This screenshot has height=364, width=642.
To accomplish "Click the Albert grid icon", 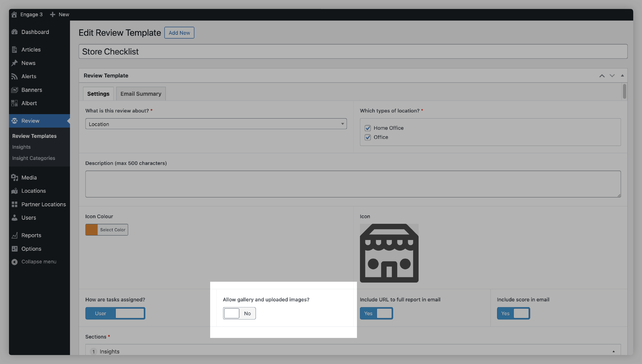I will [x=15, y=103].
